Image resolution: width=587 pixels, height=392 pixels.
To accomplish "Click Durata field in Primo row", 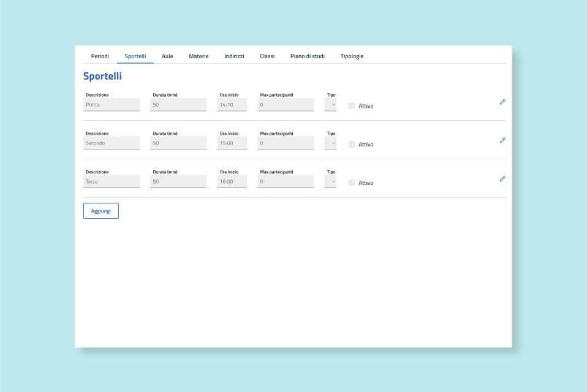I will (178, 105).
